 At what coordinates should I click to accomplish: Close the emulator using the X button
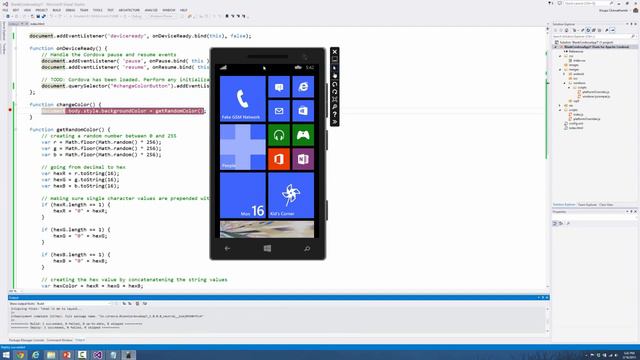click(x=335, y=52)
